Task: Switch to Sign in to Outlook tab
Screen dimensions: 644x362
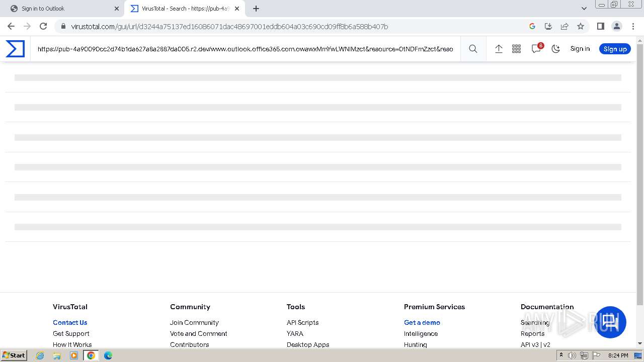Action: (63, 9)
